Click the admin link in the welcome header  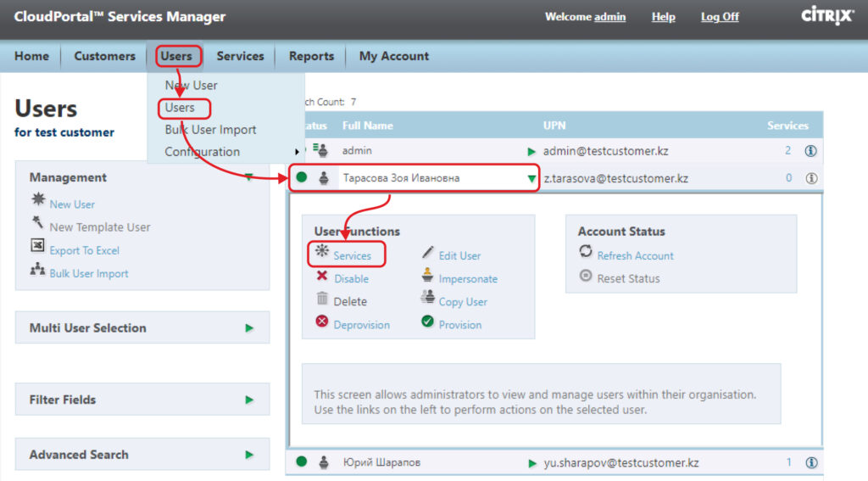610,17
